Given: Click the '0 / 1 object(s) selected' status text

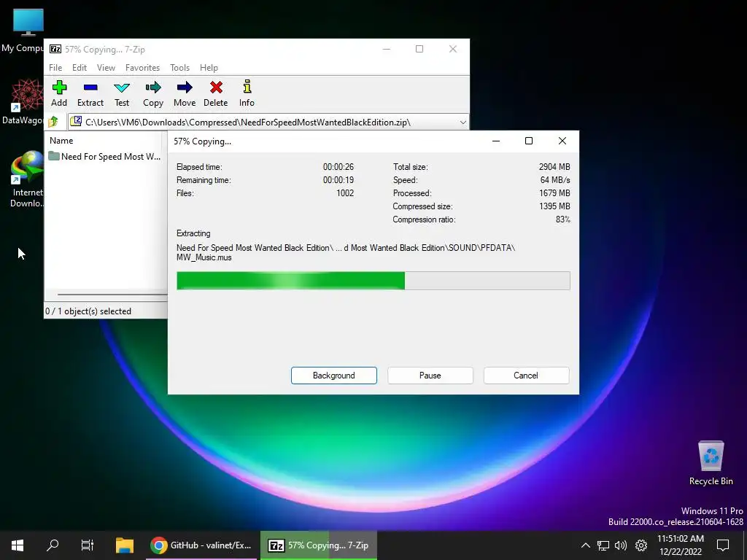Looking at the screenshot, I should pyautogui.click(x=88, y=311).
